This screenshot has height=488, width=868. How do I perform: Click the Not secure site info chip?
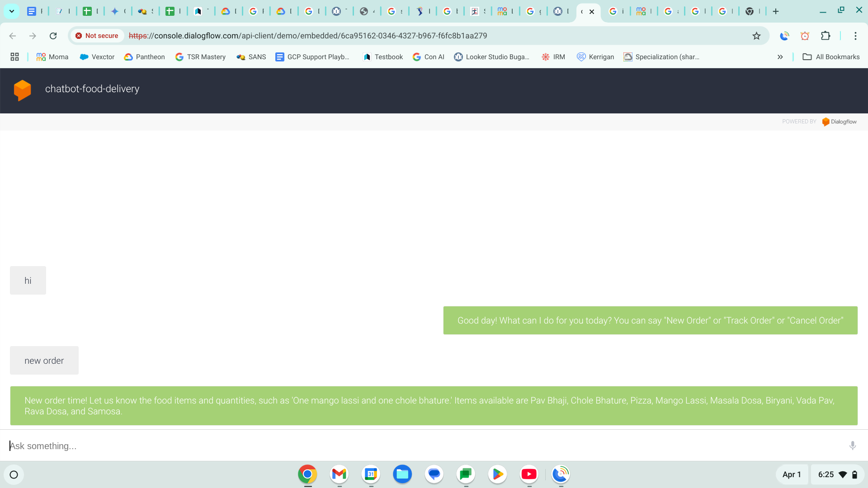click(97, 36)
